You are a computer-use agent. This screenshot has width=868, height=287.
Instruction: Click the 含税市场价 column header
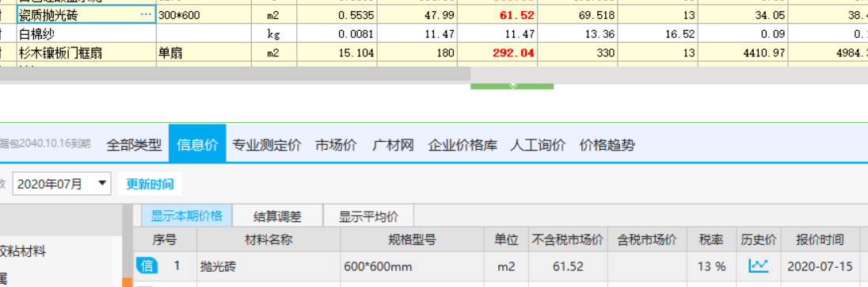pos(647,240)
